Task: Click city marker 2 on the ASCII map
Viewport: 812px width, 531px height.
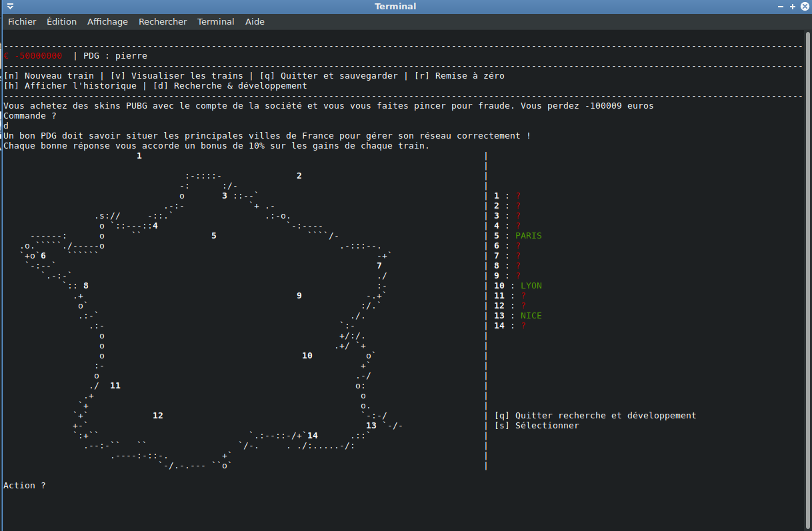Action: click(x=299, y=176)
